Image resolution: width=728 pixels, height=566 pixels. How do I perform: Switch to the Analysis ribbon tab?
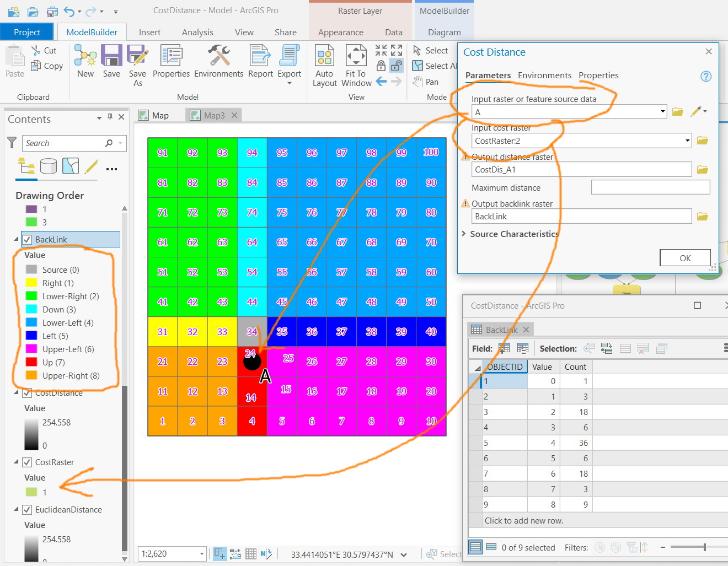tap(197, 32)
